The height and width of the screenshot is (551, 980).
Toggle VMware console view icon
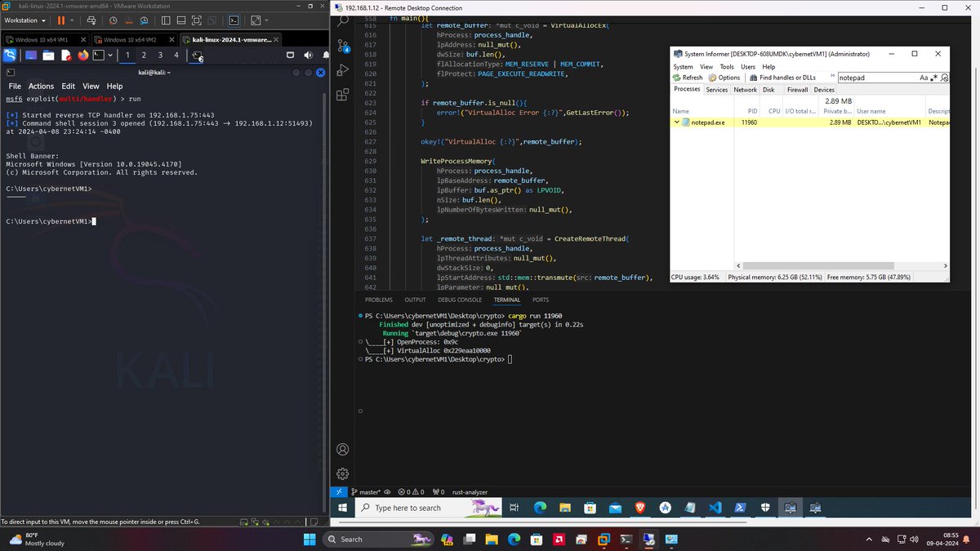(x=234, y=20)
